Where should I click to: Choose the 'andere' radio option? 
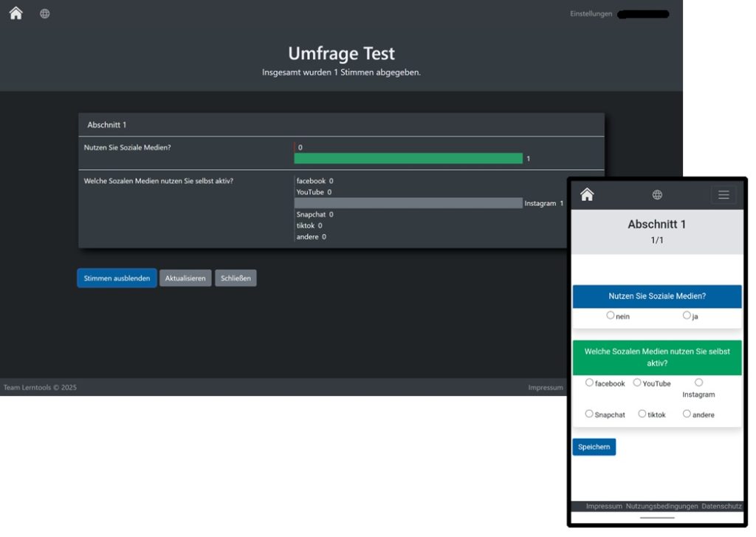[687, 414]
